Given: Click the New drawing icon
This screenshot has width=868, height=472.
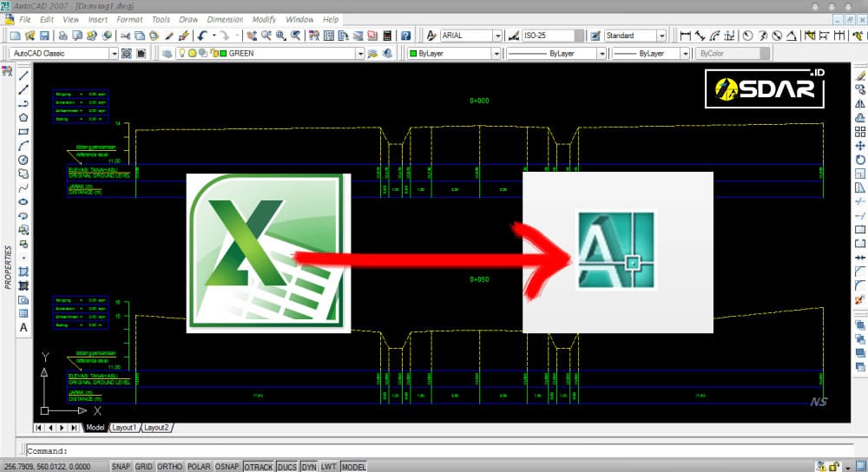Looking at the screenshot, I should point(15,36).
